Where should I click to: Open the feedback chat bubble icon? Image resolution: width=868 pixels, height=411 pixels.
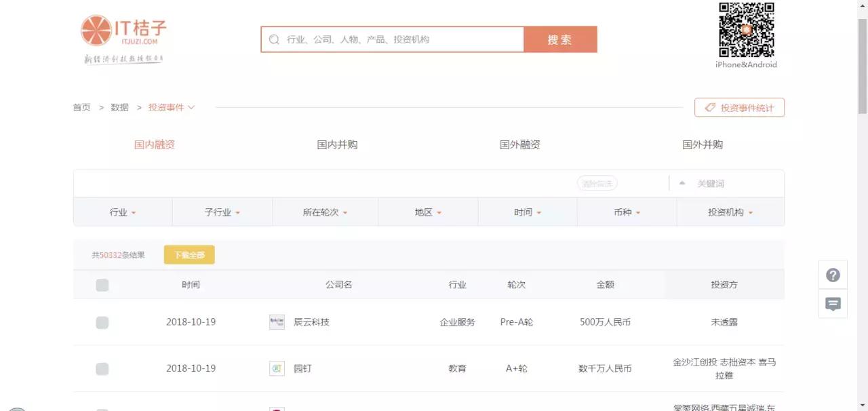point(833,304)
